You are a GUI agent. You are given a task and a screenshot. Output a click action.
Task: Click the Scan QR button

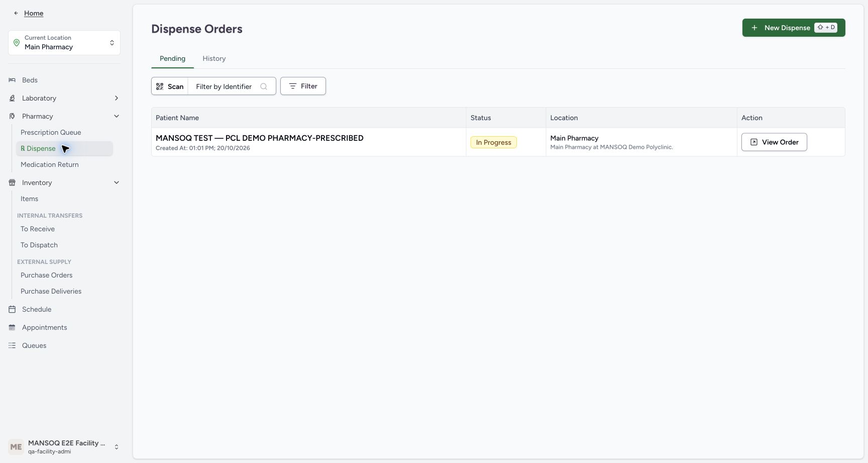(x=170, y=86)
